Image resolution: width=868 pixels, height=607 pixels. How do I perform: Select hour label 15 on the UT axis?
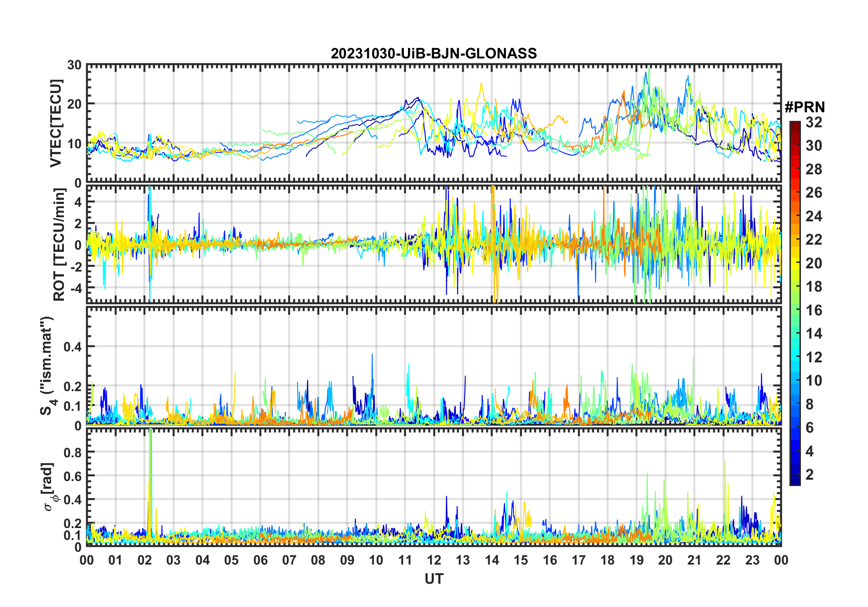click(521, 560)
